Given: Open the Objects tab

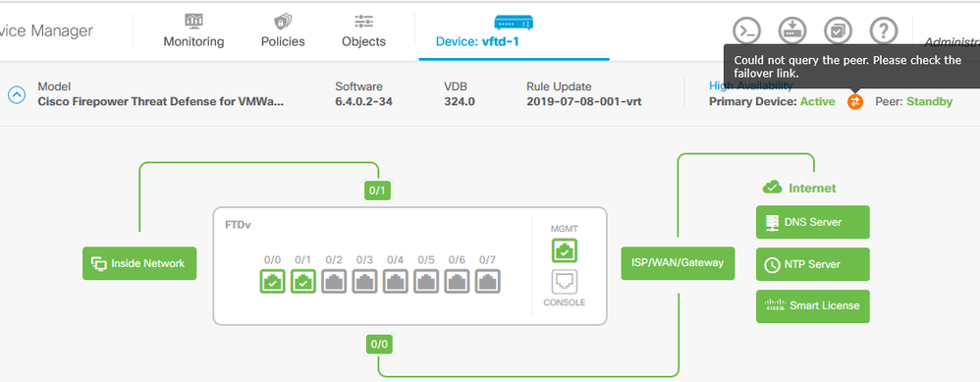Looking at the screenshot, I should 363,31.
